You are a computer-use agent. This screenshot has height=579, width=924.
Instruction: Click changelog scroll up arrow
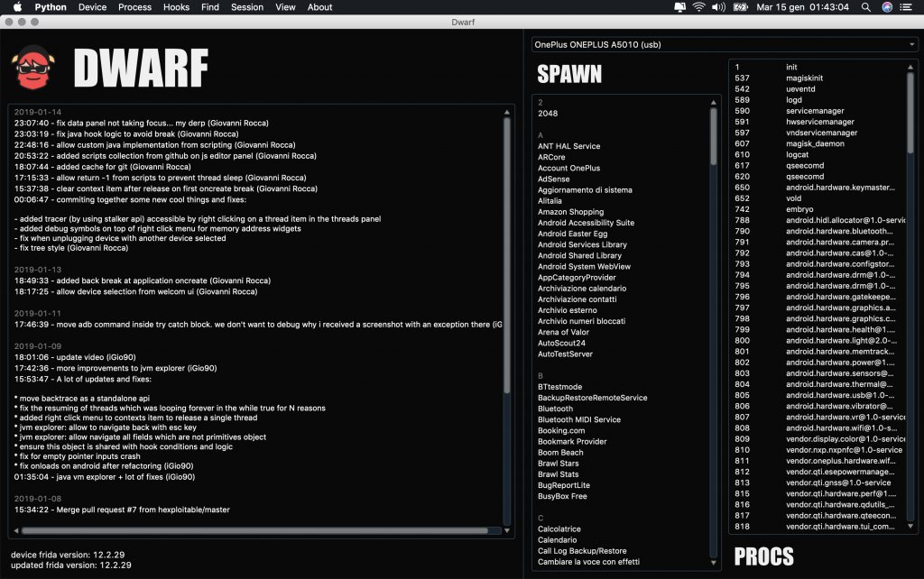tap(507, 112)
